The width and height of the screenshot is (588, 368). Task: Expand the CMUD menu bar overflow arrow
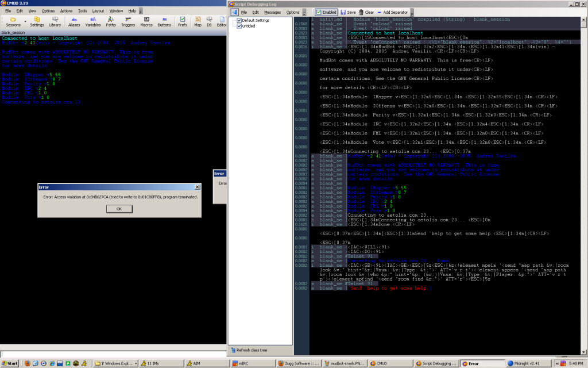141,11
